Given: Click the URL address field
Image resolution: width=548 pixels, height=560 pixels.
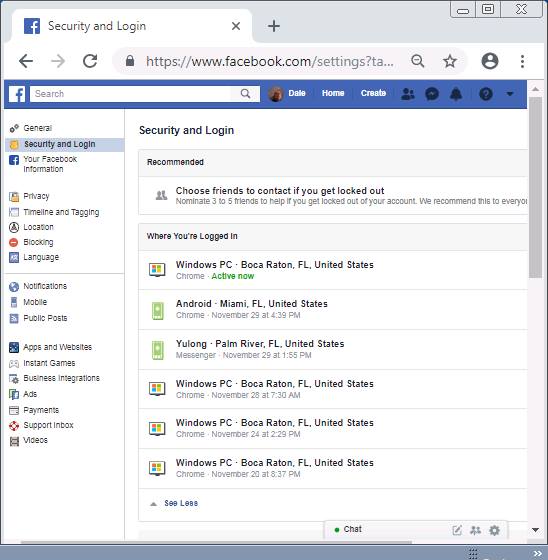Looking at the screenshot, I should [270, 61].
